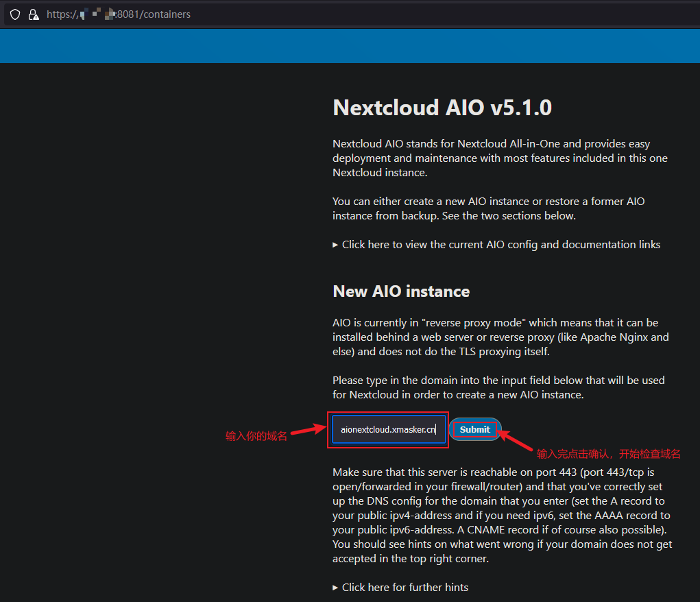Click the 'Nextcloud AIO v5.1.0' heading
The width and height of the screenshot is (700, 602).
(x=442, y=108)
